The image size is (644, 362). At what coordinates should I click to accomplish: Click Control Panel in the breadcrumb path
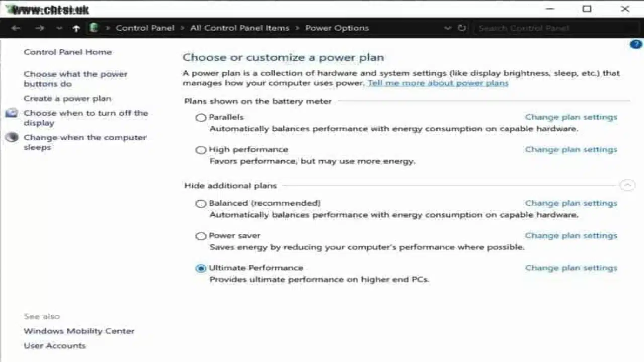pos(145,28)
